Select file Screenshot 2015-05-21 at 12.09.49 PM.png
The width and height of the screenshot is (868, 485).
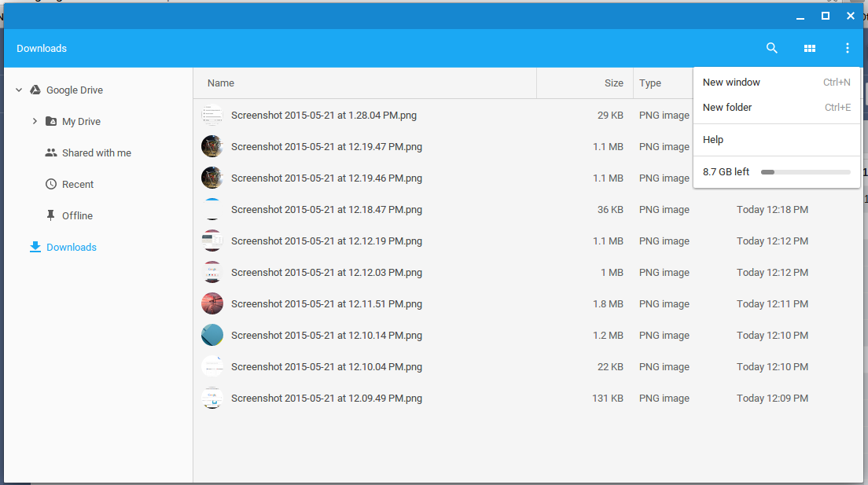click(x=326, y=399)
